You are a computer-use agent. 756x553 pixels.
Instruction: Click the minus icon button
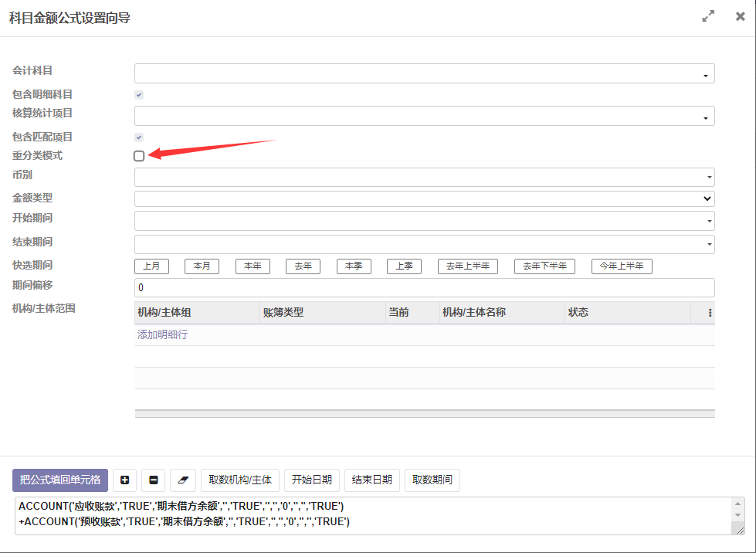(x=153, y=480)
